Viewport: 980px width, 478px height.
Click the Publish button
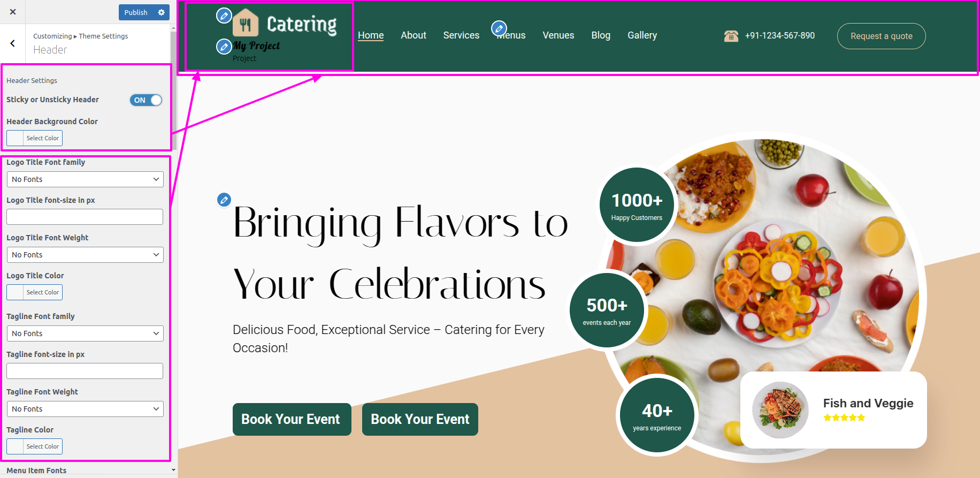[136, 12]
